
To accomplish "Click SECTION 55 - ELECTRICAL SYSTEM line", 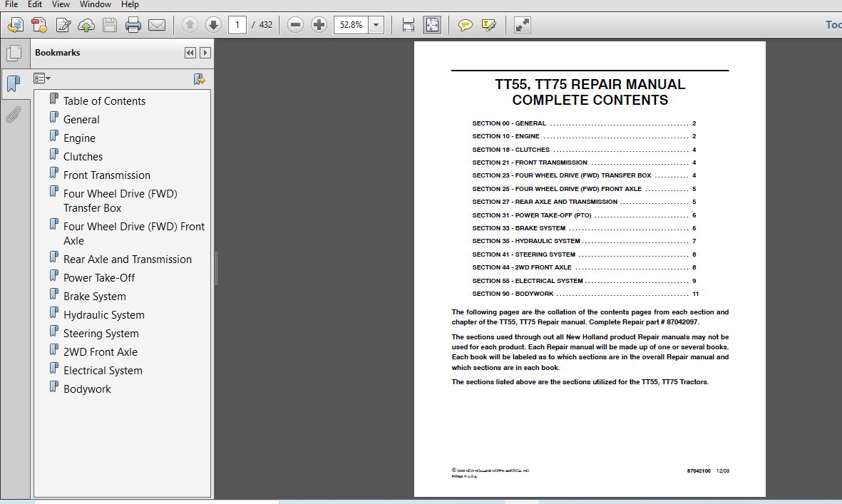I will [x=584, y=281].
